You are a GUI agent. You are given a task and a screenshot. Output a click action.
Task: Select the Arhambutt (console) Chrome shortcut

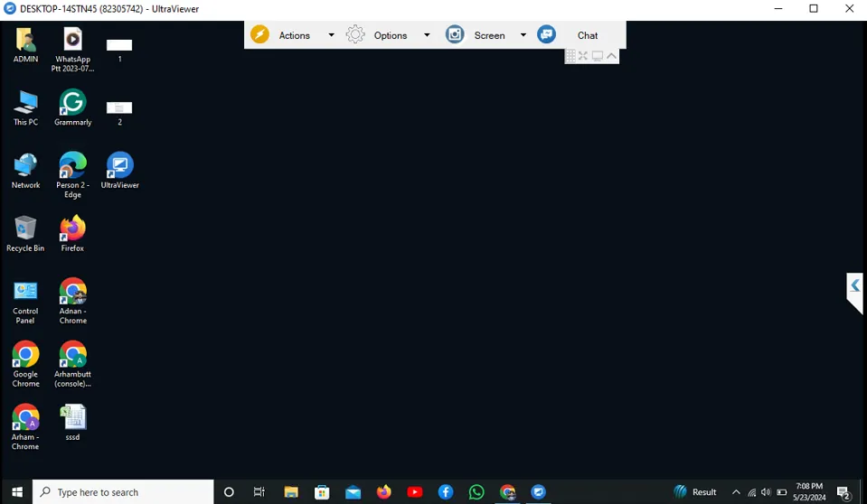72,365
